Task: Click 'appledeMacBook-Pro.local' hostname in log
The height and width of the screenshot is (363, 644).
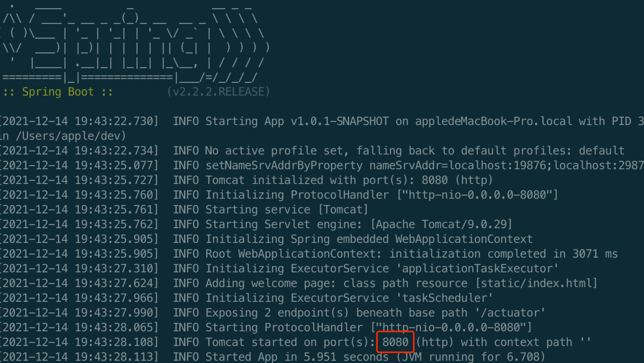Action: (493, 121)
